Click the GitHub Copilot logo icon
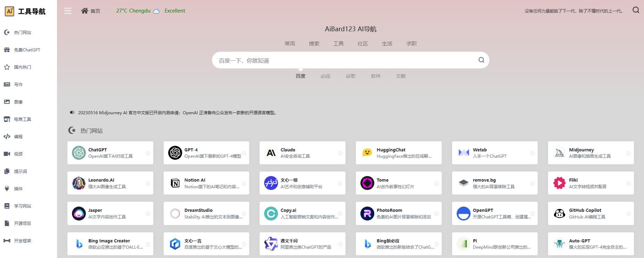The height and width of the screenshot is (258, 644). click(x=560, y=214)
